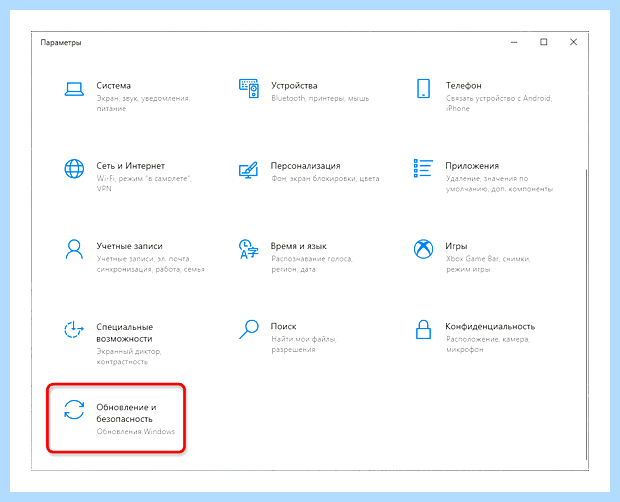The height and width of the screenshot is (502, 620).
Task: Open the Обновление и безопасность title
Action: point(126,413)
